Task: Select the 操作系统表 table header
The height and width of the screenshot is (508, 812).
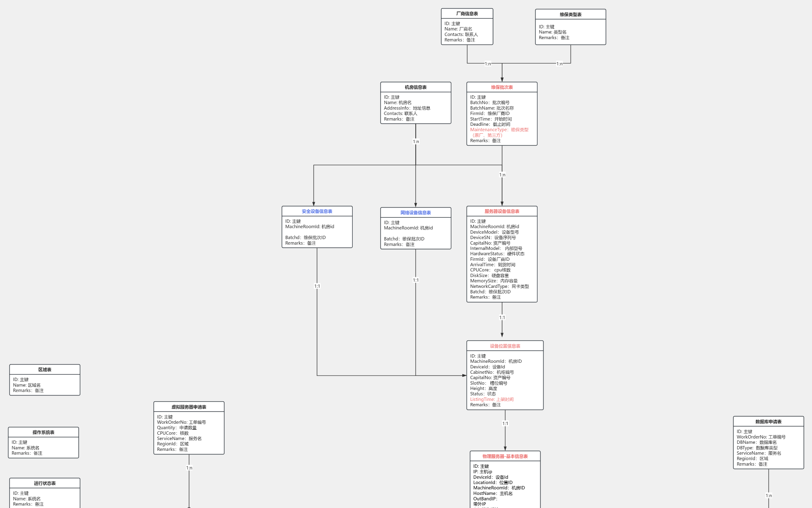Action: (x=43, y=432)
